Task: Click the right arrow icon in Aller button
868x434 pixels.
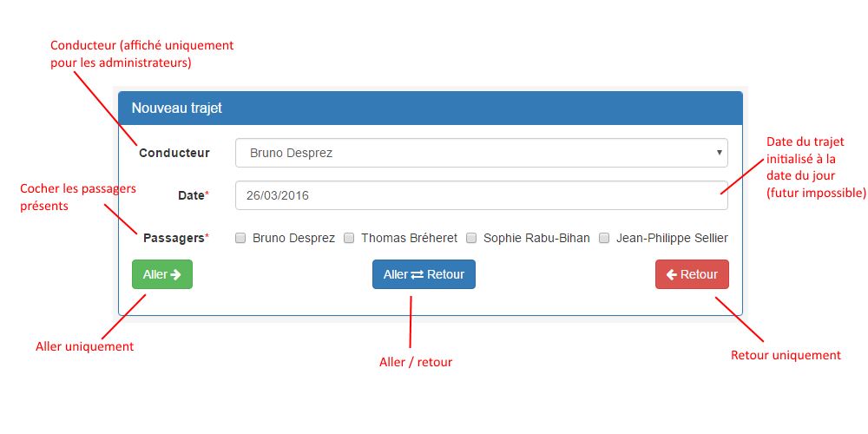Action: point(176,274)
